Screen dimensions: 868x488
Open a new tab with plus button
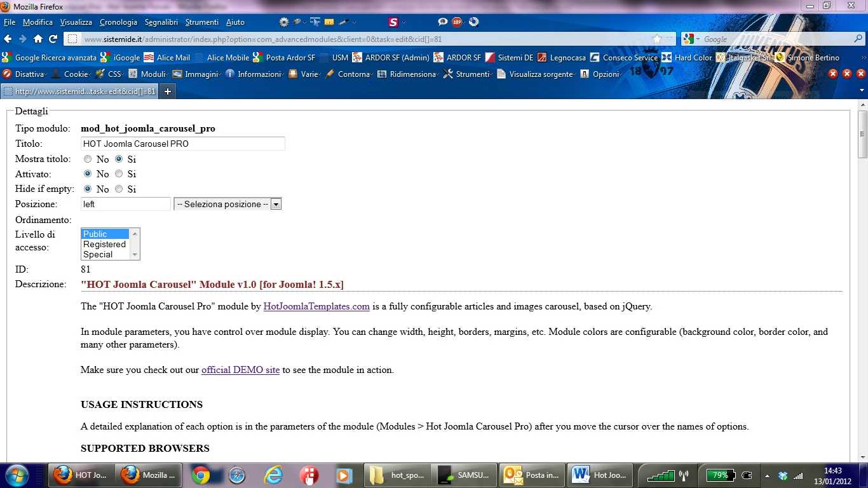click(168, 91)
